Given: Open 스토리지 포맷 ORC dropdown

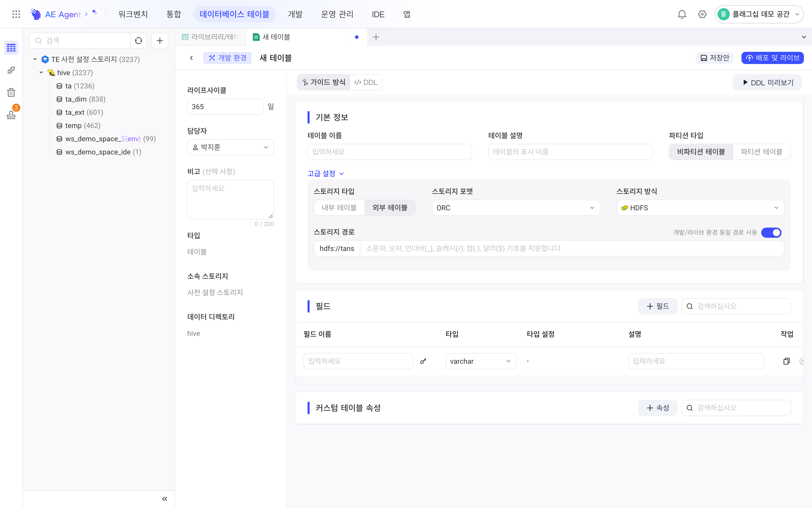Looking at the screenshot, I should 516,208.
